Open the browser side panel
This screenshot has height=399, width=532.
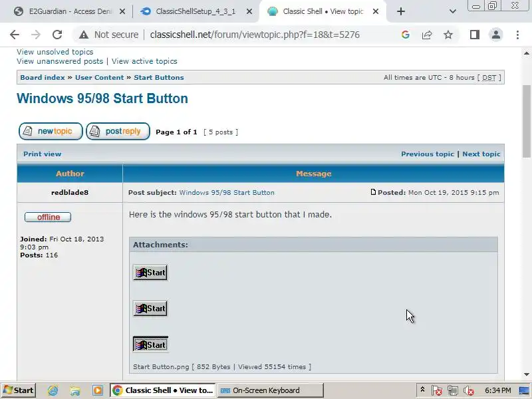click(475, 35)
